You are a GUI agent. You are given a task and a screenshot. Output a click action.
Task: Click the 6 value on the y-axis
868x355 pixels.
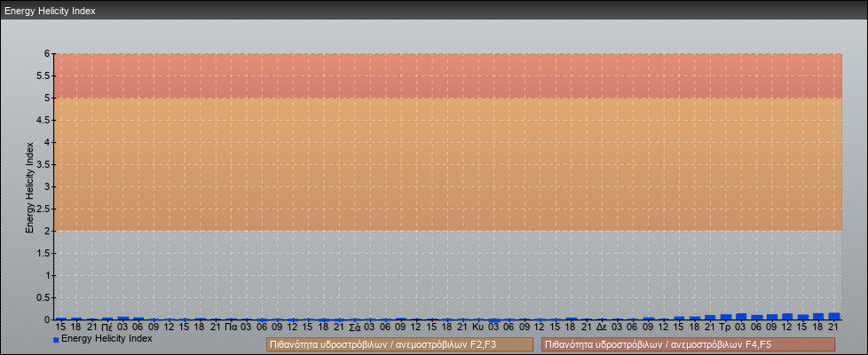(x=46, y=53)
